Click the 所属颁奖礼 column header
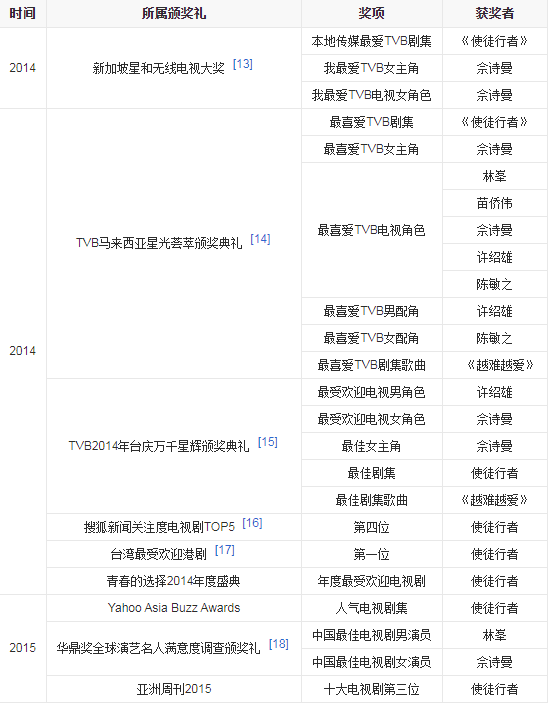 (x=174, y=13)
